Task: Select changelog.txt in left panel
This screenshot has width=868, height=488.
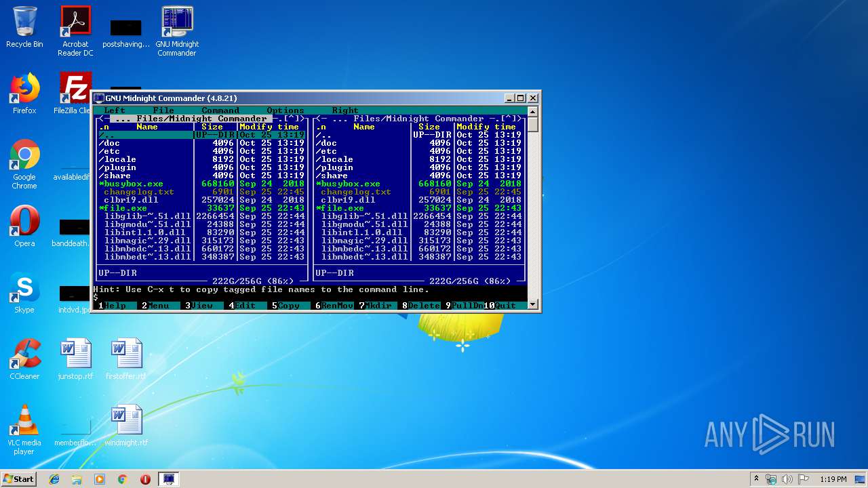Action: coord(202,192)
